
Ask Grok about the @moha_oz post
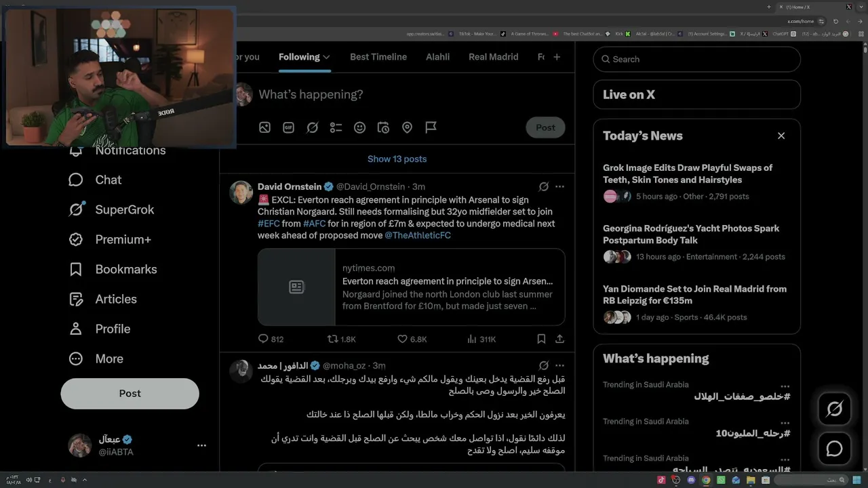pyautogui.click(x=543, y=366)
